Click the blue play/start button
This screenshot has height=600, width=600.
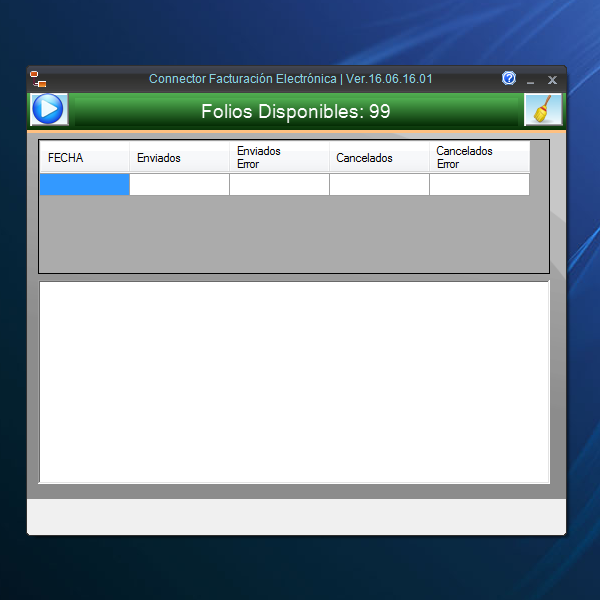coord(48,109)
